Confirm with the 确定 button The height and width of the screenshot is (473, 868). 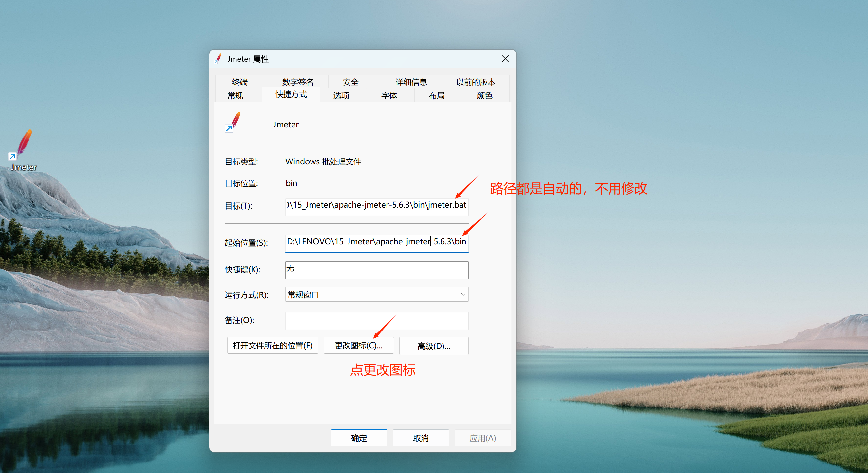pos(359,438)
